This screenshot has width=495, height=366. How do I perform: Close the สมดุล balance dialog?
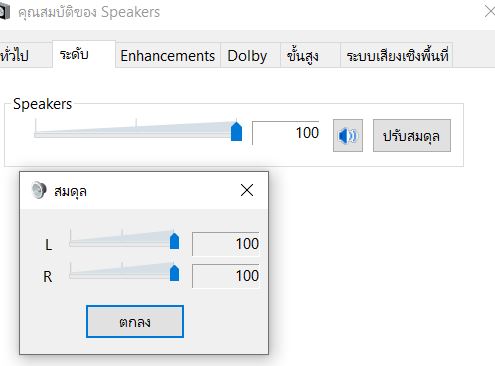point(247,190)
